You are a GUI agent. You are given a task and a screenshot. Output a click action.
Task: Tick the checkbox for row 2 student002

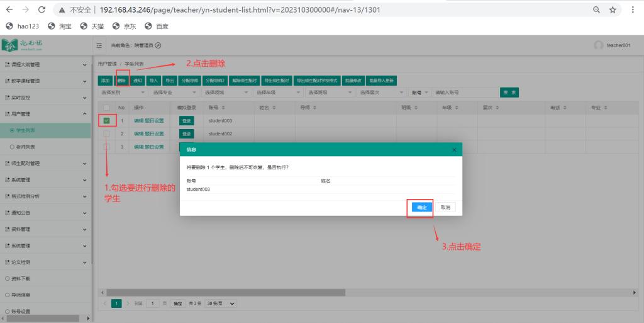pyautogui.click(x=106, y=133)
